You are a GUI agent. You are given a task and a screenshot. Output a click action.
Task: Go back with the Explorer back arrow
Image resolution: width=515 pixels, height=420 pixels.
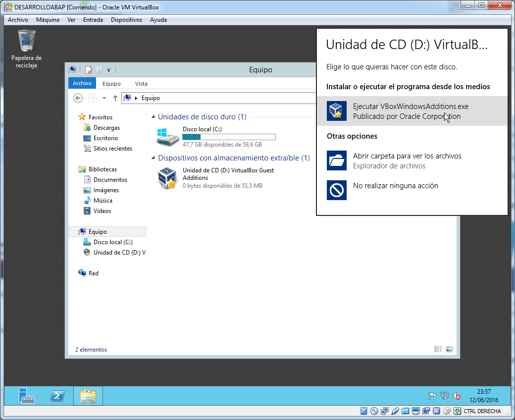pyautogui.click(x=78, y=98)
